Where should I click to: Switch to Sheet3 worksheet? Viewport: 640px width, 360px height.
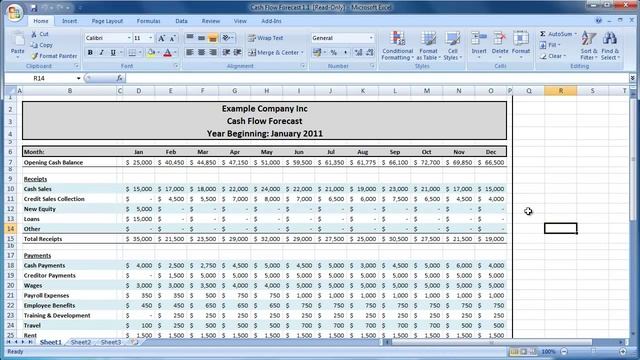tap(111, 342)
